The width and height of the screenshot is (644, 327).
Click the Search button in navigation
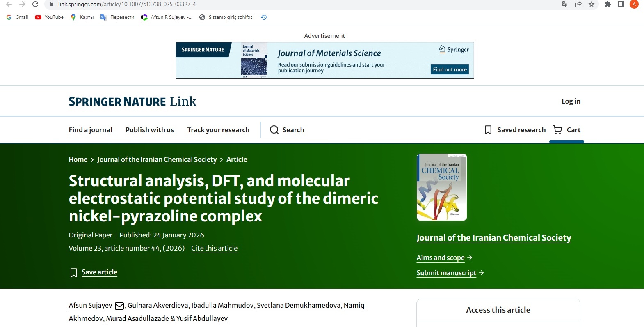pyautogui.click(x=287, y=130)
